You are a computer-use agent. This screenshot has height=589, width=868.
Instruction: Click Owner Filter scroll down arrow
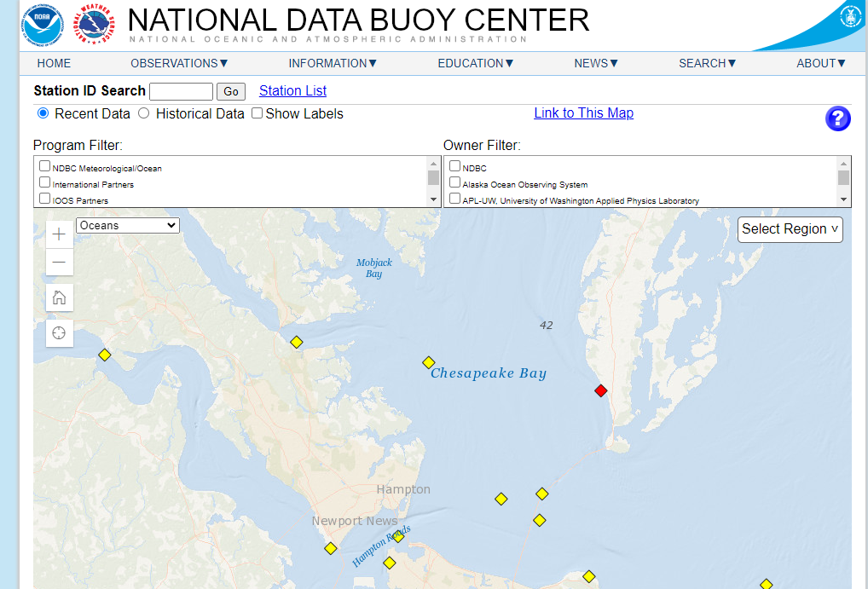843,199
